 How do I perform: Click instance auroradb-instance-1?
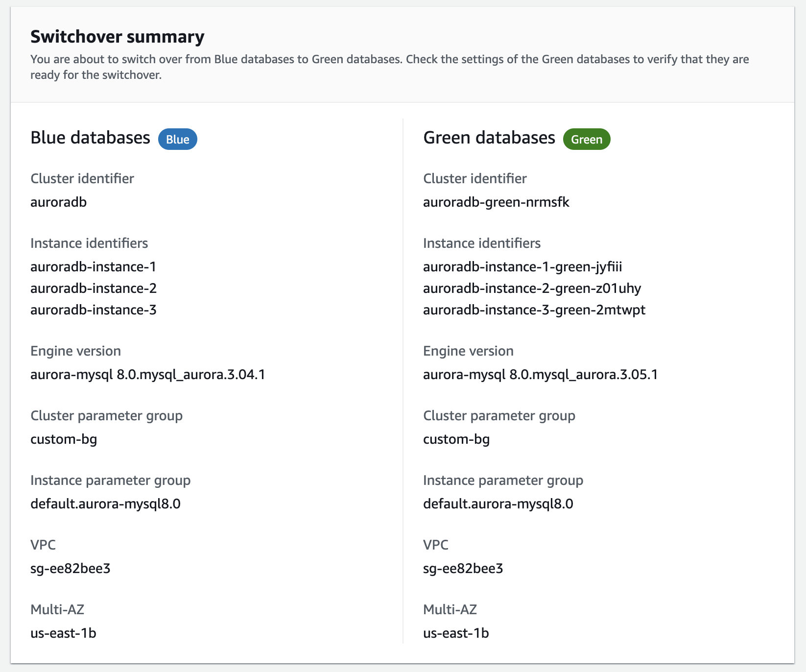pos(94,266)
